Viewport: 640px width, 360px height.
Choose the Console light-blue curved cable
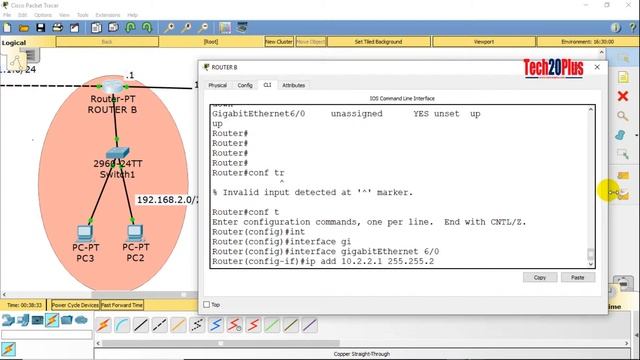(x=122, y=325)
